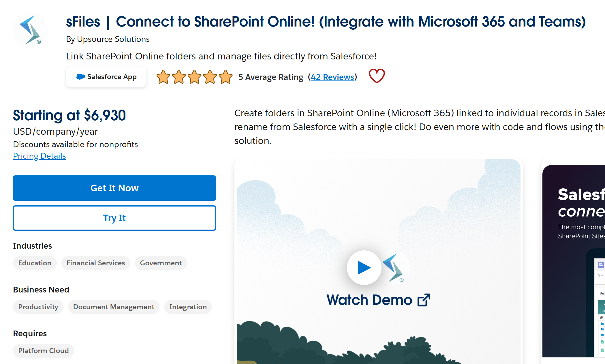Click the 'Discounts available for nonprofits' text
Screen dimensions: 605x364
click(76, 144)
